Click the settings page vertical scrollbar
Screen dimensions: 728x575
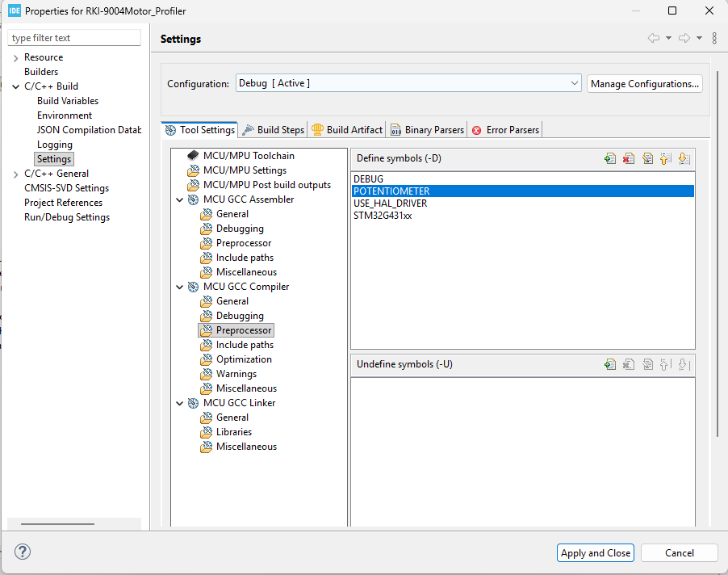click(x=718, y=254)
